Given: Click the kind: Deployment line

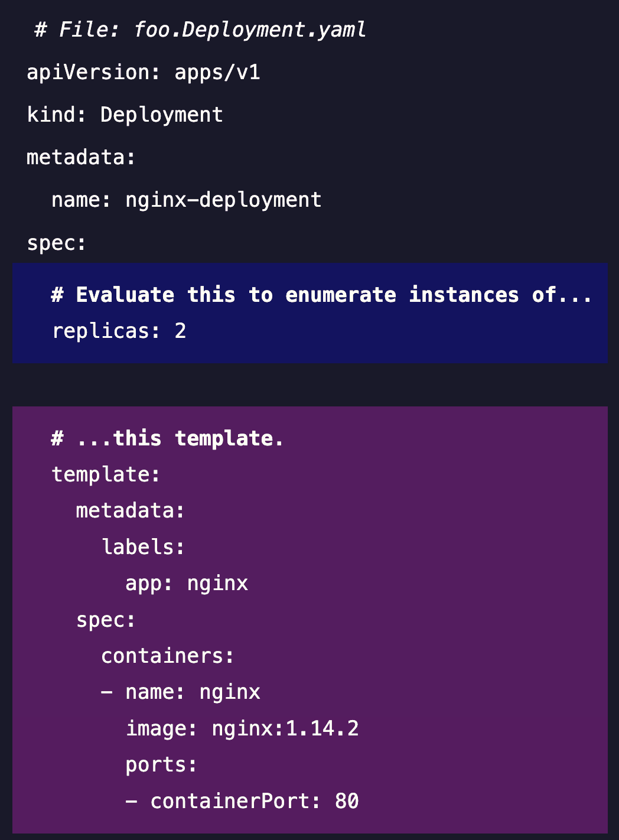Looking at the screenshot, I should tap(125, 115).
